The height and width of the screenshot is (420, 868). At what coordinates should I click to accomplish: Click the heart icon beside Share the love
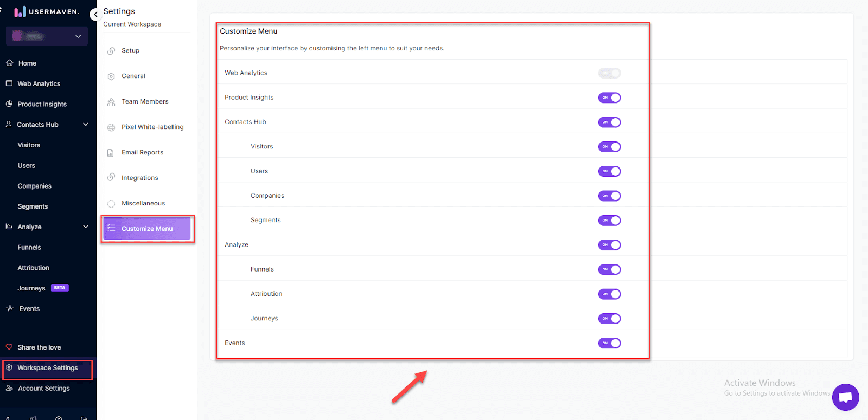click(9, 347)
